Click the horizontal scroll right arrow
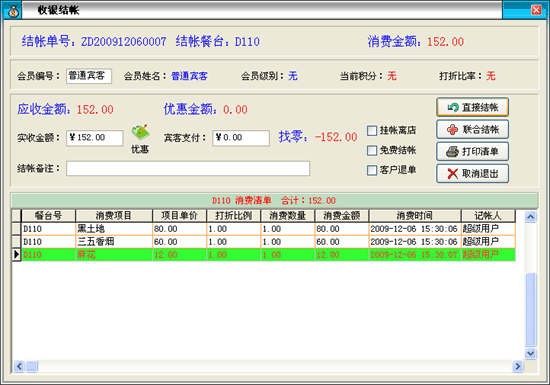This screenshot has height=385, width=550. coord(517,366)
